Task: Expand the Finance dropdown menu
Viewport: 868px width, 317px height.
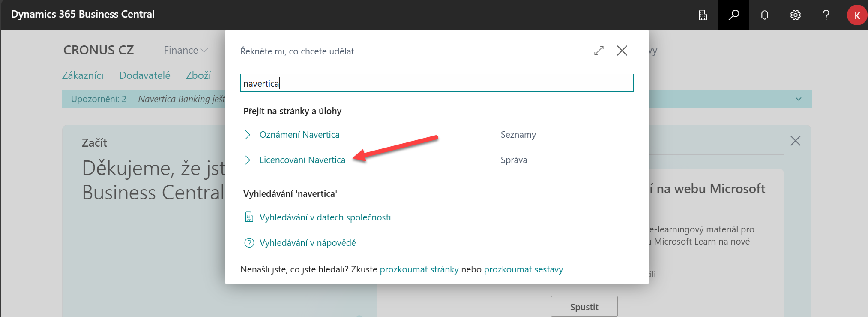Action: click(x=186, y=50)
